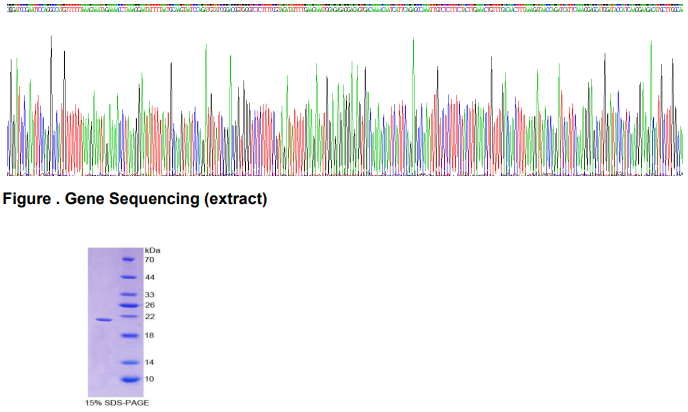Select the '15% SDS-PAGE' gel label
The width and height of the screenshot is (688, 412).
click(117, 403)
